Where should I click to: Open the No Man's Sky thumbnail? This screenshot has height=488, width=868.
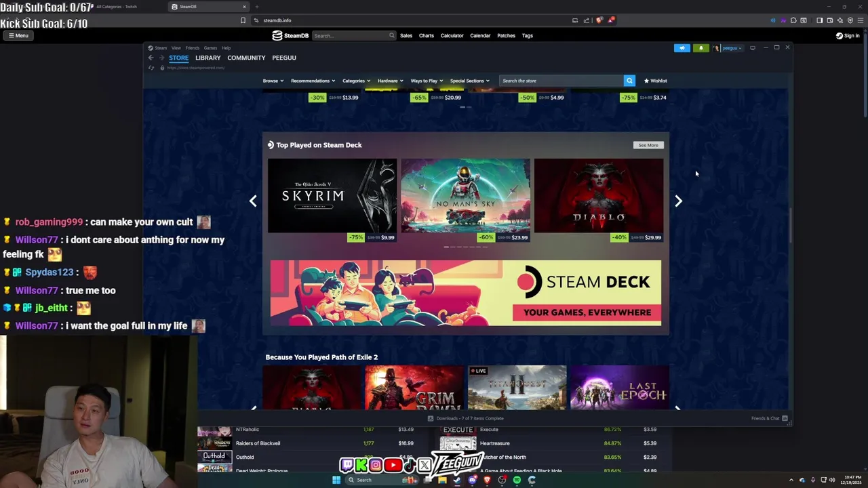[x=465, y=196]
